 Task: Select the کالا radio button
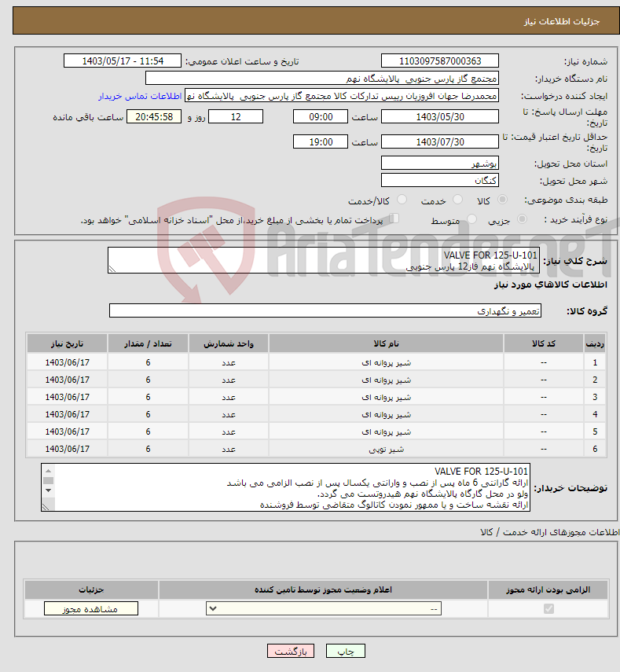pyautogui.click(x=502, y=200)
